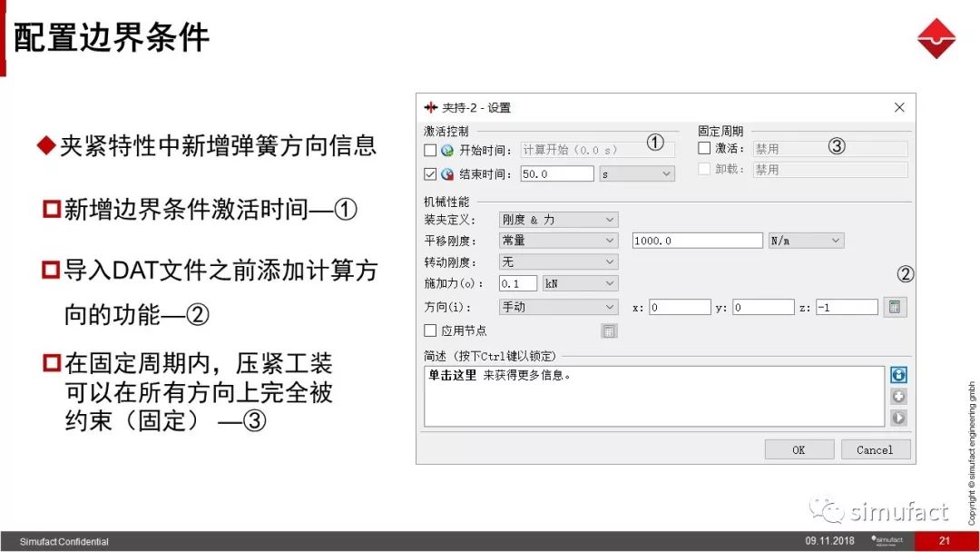This screenshot has height=552, width=980.
Task: Click the 机械性能 section label
Action: pyautogui.click(x=446, y=202)
